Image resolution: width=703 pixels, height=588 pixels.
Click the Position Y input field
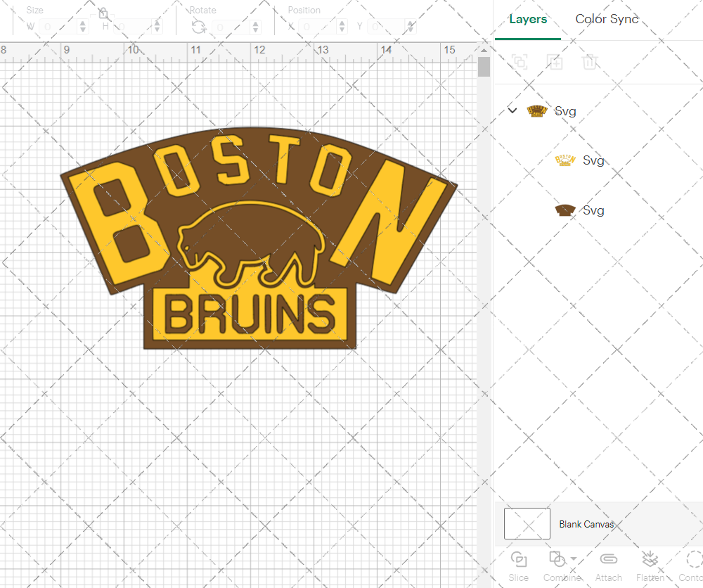[x=387, y=27]
